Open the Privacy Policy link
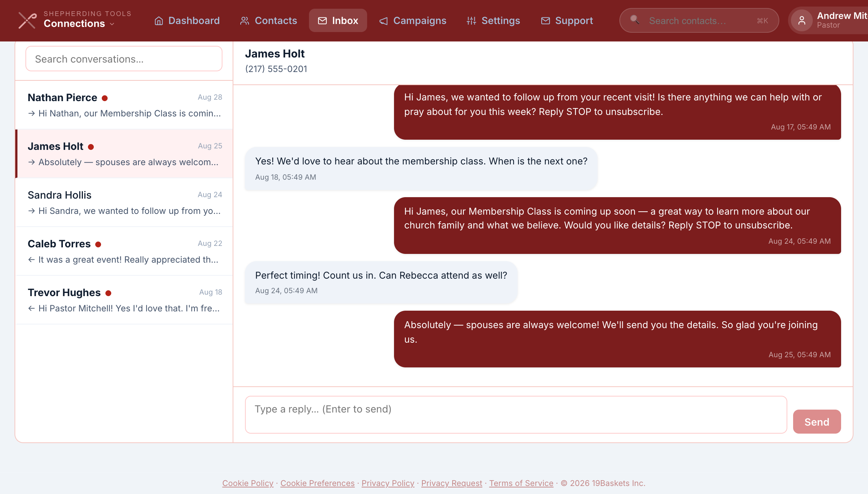The image size is (868, 494). (388, 483)
